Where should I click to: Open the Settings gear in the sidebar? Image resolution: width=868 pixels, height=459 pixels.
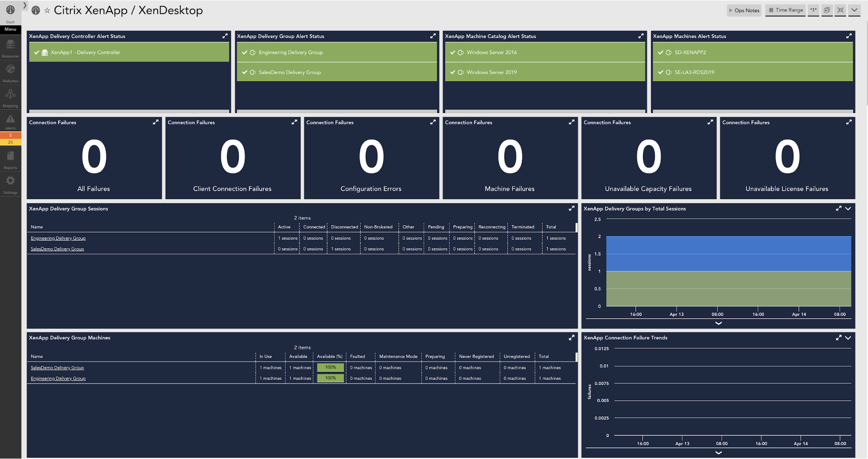(x=10, y=184)
